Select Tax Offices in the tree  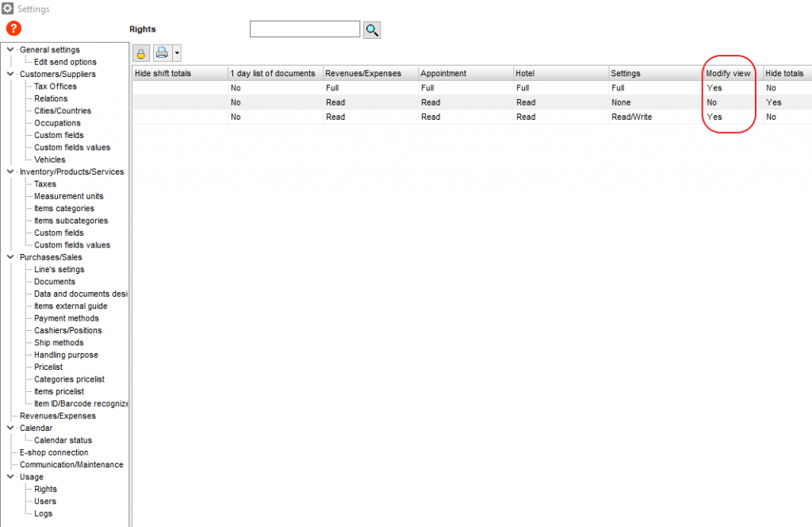pos(56,87)
